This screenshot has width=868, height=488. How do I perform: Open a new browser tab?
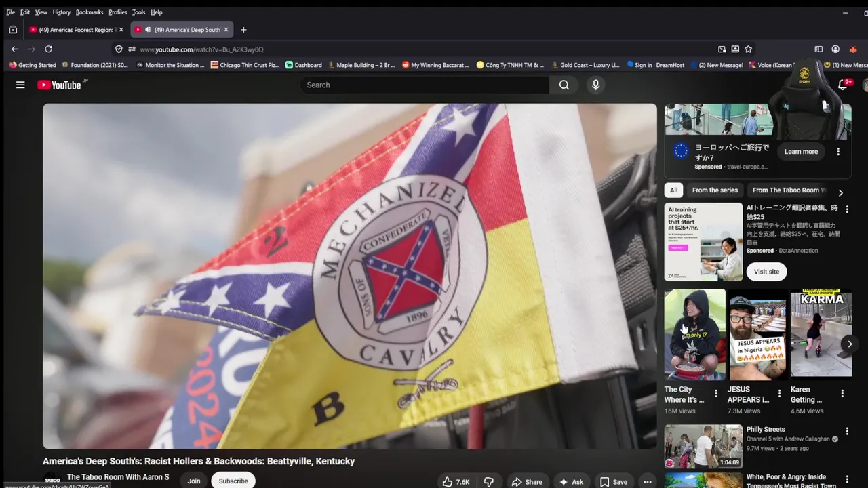[243, 30]
